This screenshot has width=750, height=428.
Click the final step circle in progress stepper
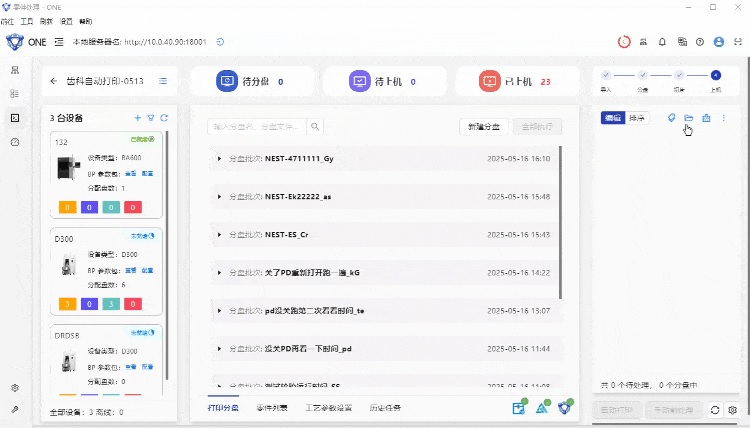point(716,75)
